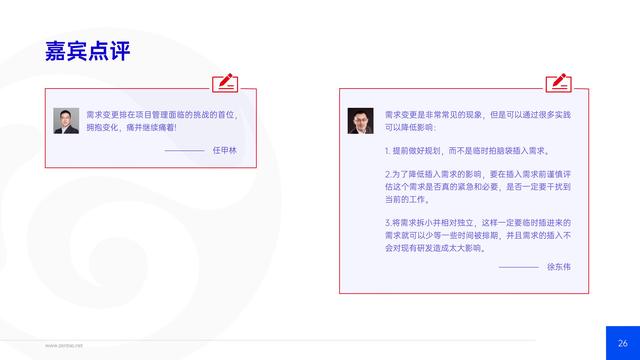Click the line 当前的工作
Screen dimensions: 640x360
(408, 200)
